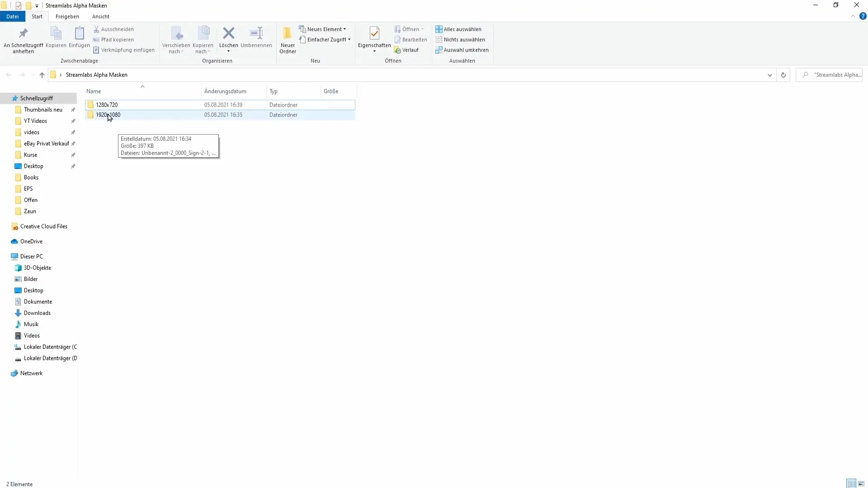Click the Kopieren ribbon icon

coord(56,37)
